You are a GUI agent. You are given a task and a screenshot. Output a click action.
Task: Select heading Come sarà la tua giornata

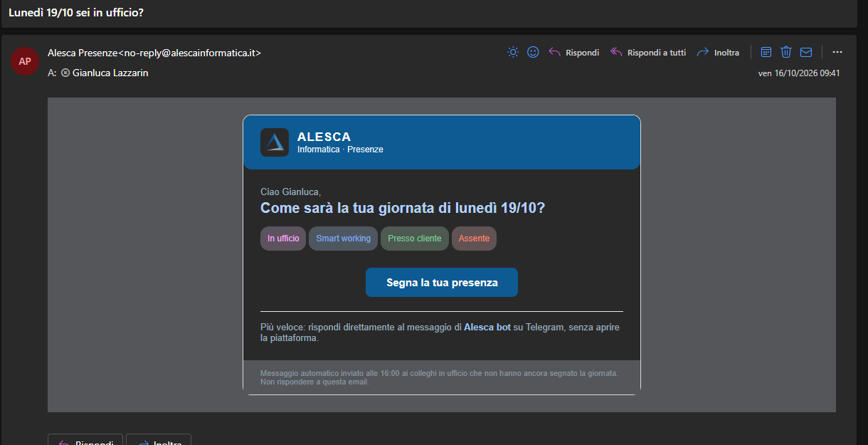403,209
